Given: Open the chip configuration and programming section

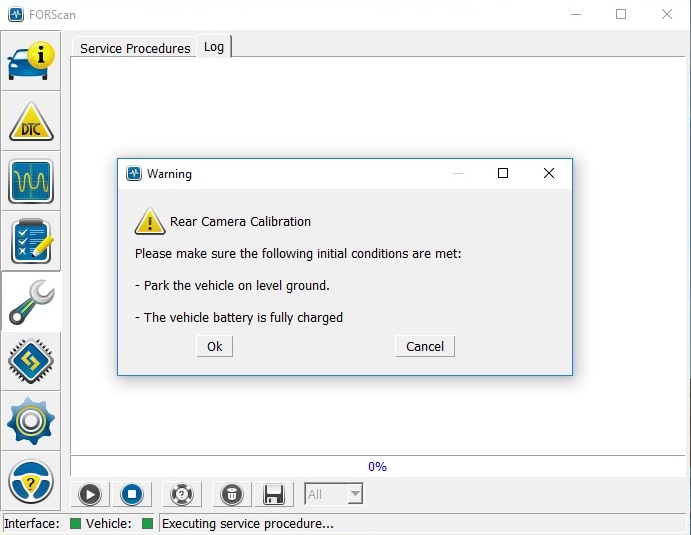Looking at the screenshot, I should point(31,361).
